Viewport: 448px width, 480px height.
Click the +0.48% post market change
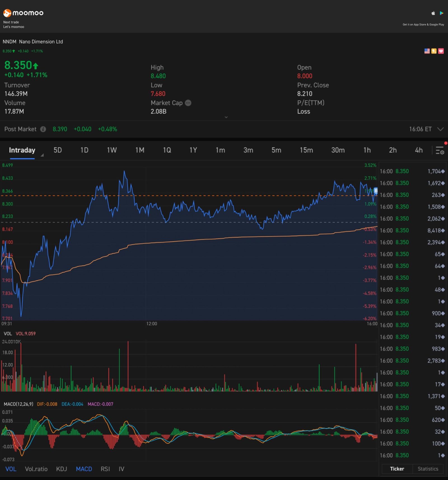108,129
